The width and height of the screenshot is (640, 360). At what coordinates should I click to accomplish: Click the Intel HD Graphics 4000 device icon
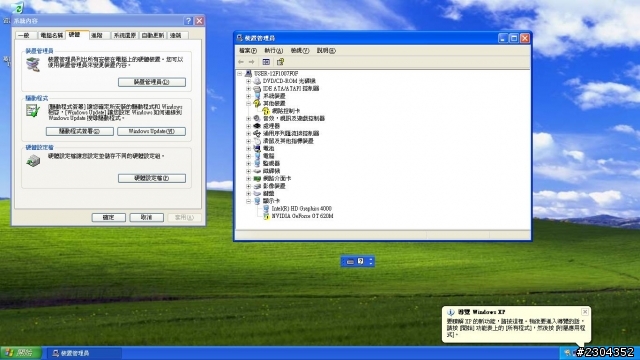266,208
